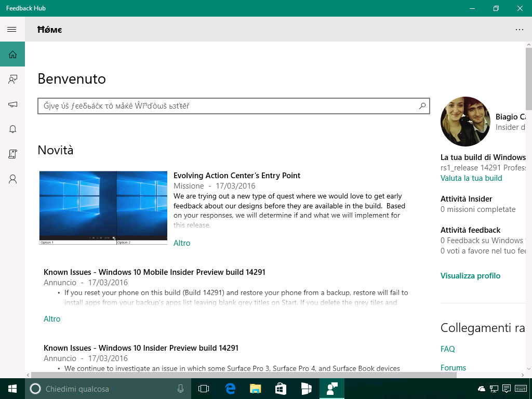
Task: Click the vertical scrollbar down arrow
Action: [528, 369]
